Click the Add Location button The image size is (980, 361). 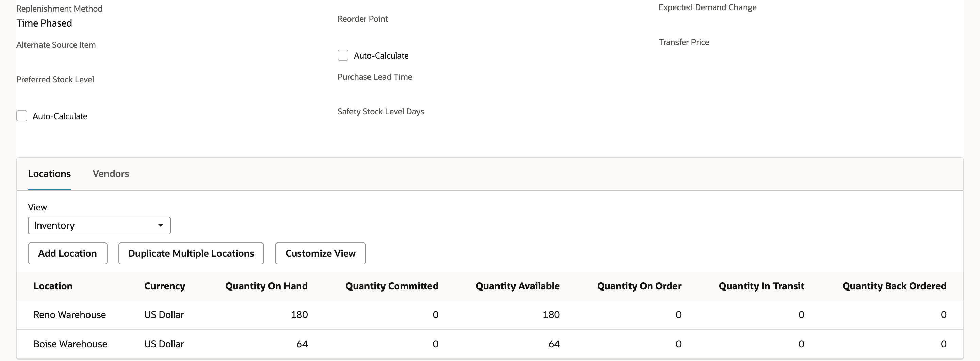pos(67,253)
